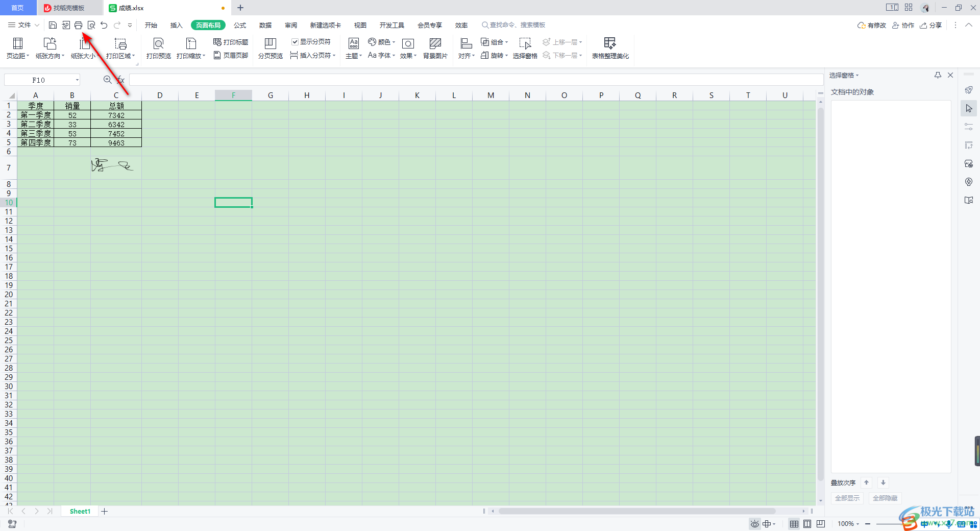Select cell containing 第一季度

tap(36, 115)
